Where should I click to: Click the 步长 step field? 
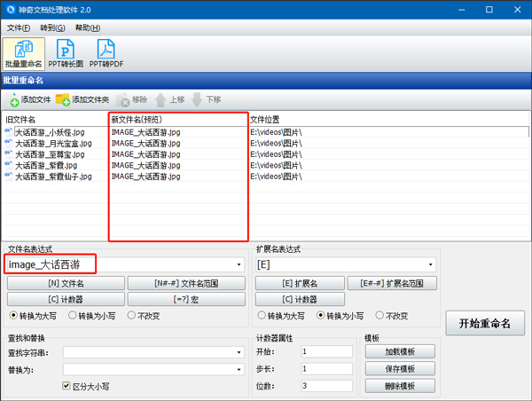pos(326,369)
